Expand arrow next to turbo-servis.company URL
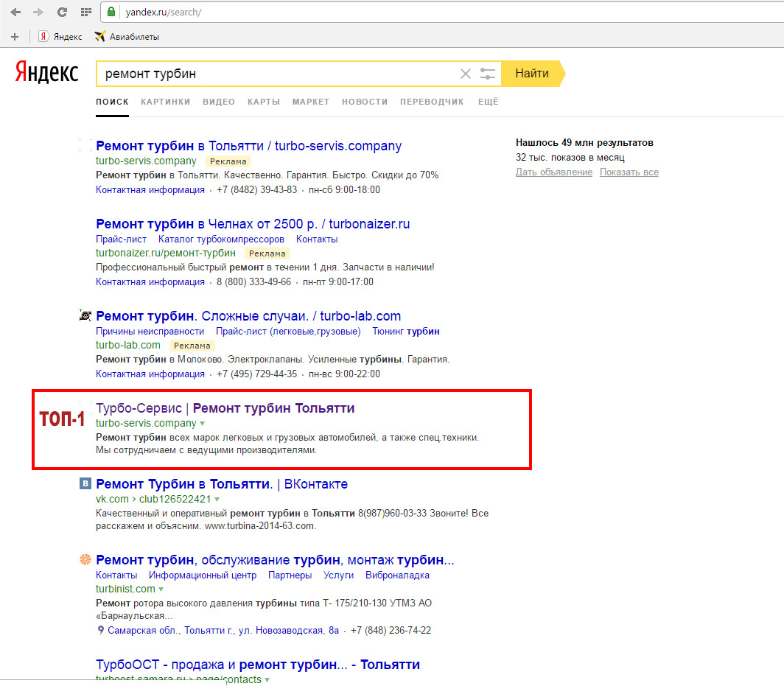The image size is (784, 686). pyautogui.click(x=203, y=424)
